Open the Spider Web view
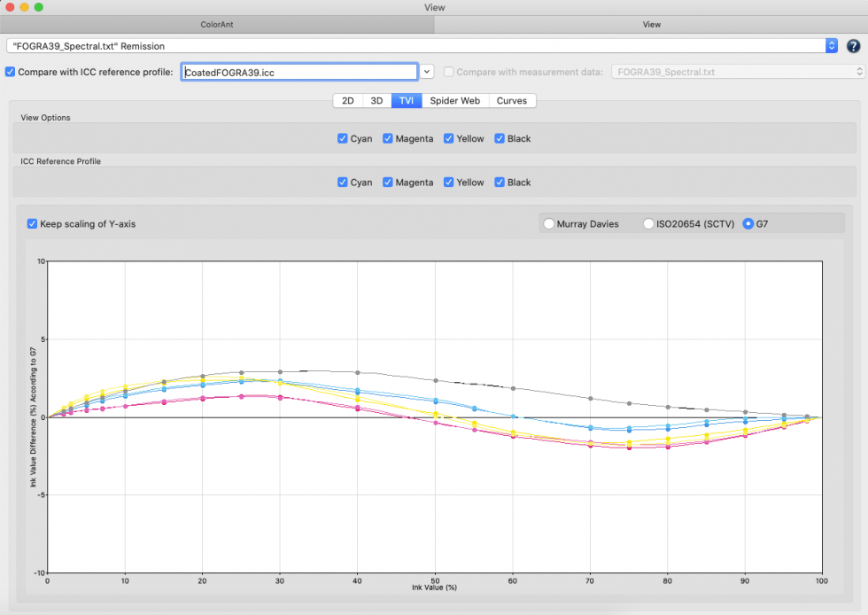Image resolution: width=868 pixels, height=615 pixels. coord(455,100)
